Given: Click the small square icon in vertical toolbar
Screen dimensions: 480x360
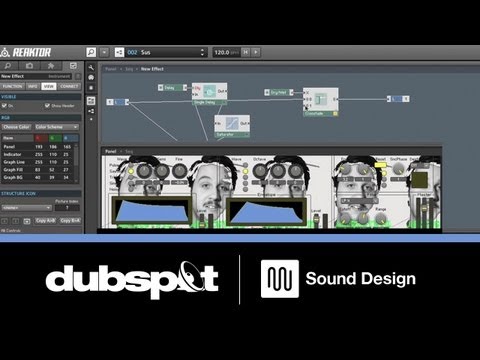Looking at the screenshot, I should pos(91,88).
